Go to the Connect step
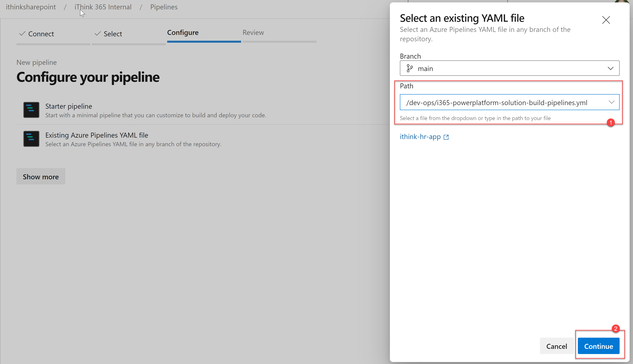The width and height of the screenshot is (633, 364). tap(41, 34)
